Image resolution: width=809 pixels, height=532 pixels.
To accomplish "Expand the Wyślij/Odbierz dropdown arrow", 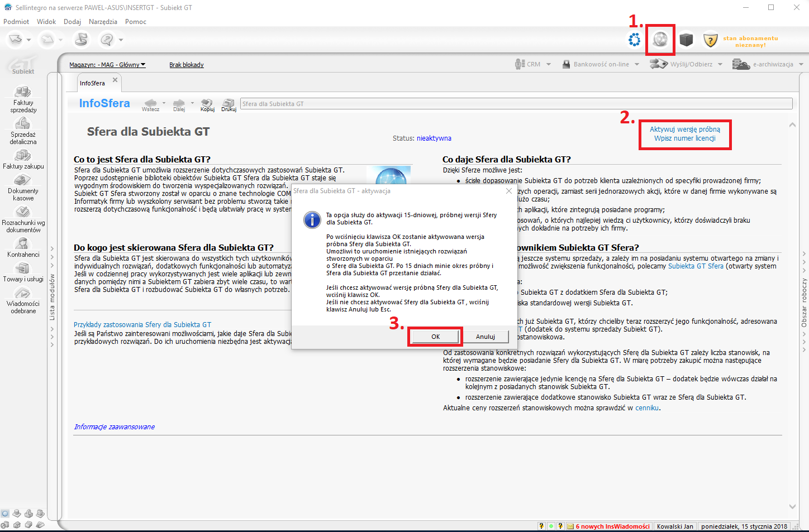I will [720, 64].
